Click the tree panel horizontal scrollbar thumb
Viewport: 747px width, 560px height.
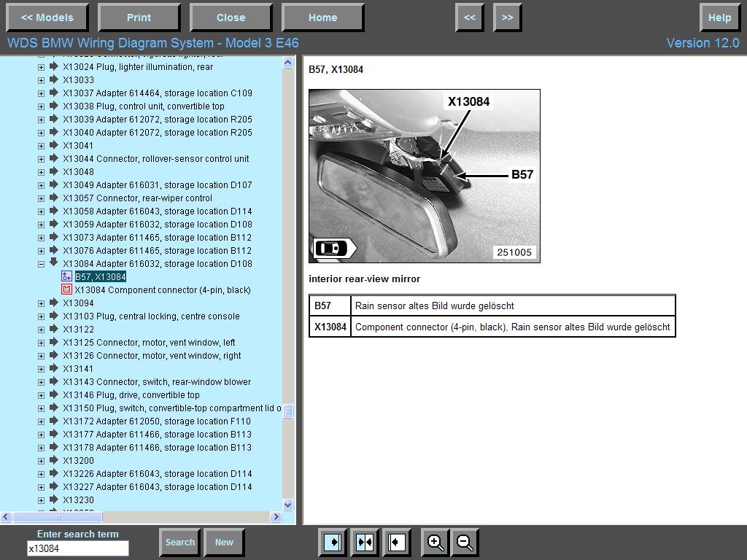pyautogui.click(x=57, y=517)
